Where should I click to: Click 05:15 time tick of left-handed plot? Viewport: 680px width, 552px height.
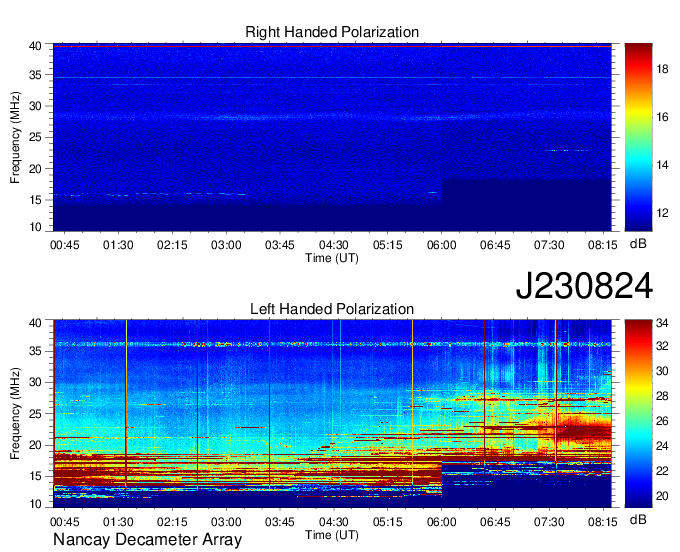click(x=387, y=522)
